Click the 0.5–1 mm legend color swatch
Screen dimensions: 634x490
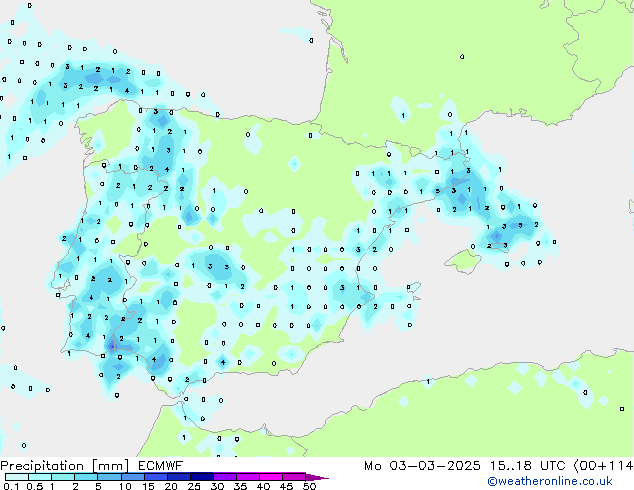[x=40, y=477]
